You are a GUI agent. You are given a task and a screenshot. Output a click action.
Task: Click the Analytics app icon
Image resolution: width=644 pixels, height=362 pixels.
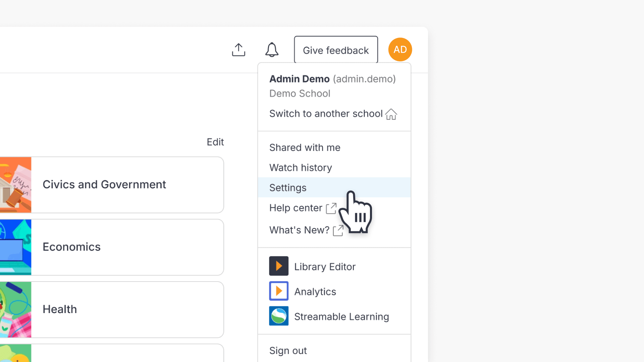tap(278, 291)
